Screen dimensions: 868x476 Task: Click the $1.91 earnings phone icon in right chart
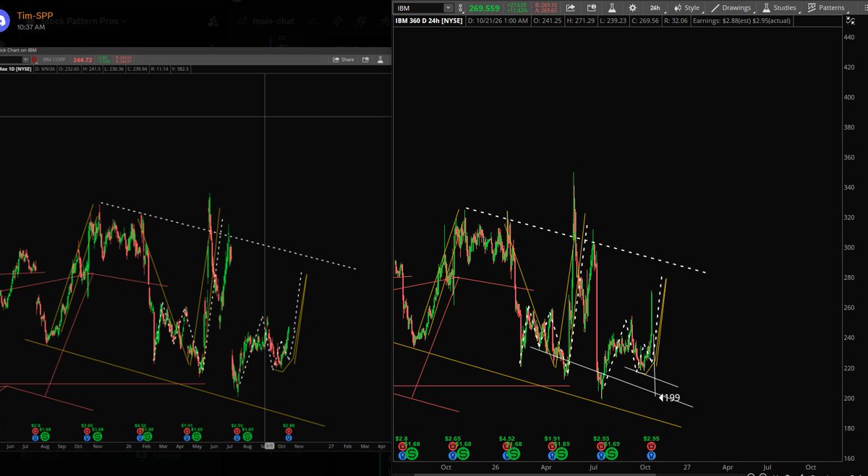552,446
